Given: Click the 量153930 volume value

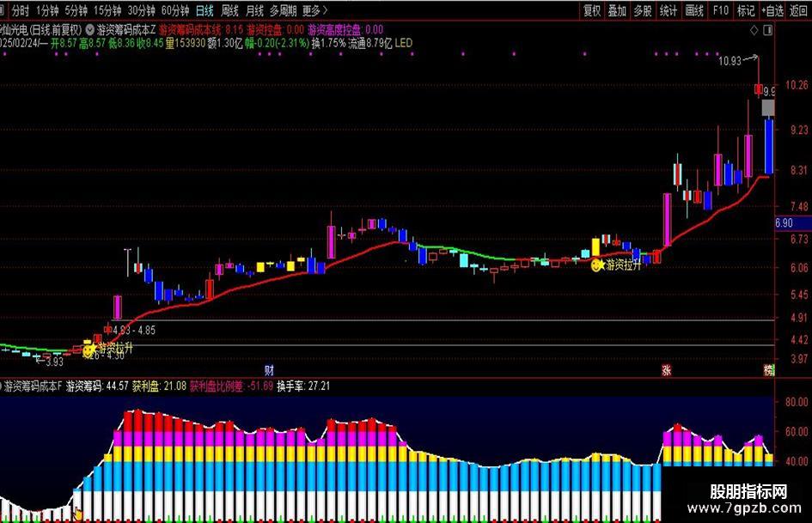Looking at the screenshot, I should tap(186, 43).
